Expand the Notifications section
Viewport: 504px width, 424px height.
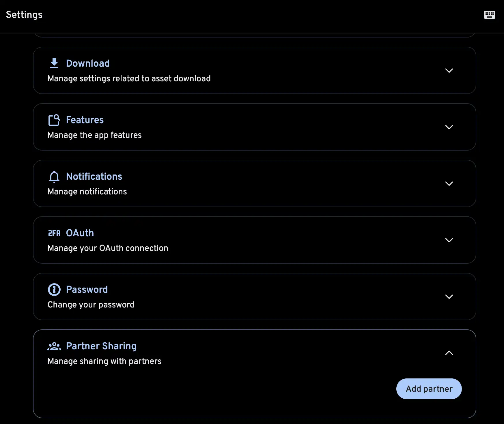coord(449,183)
